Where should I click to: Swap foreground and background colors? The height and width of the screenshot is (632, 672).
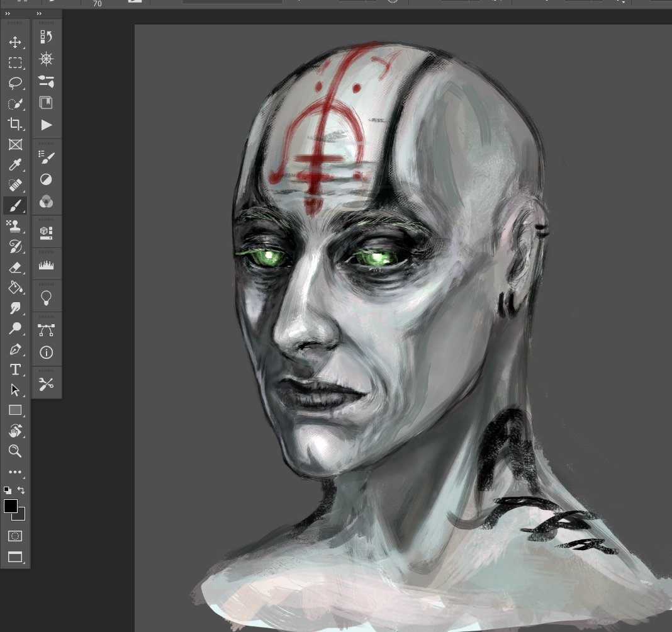pyautogui.click(x=21, y=490)
